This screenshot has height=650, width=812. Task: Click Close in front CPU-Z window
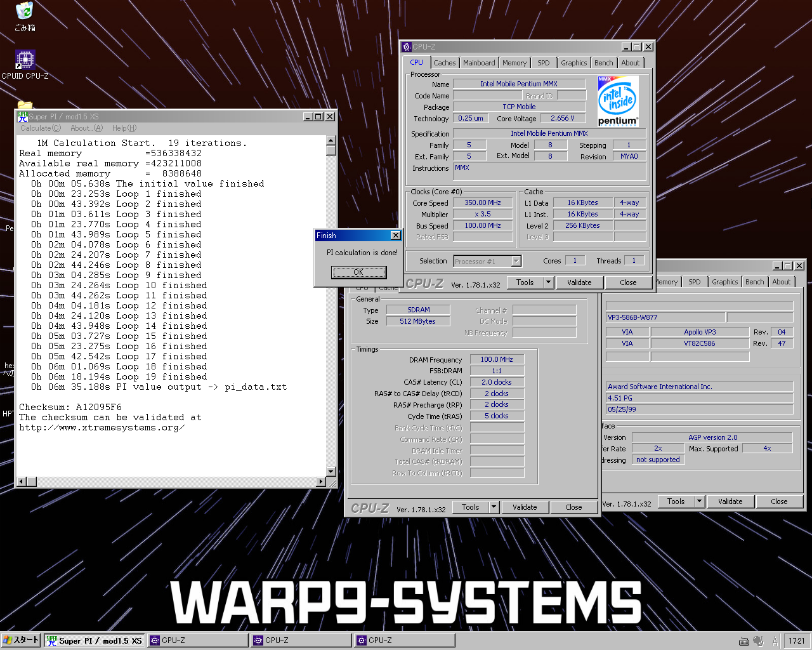[x=628, y=282]
